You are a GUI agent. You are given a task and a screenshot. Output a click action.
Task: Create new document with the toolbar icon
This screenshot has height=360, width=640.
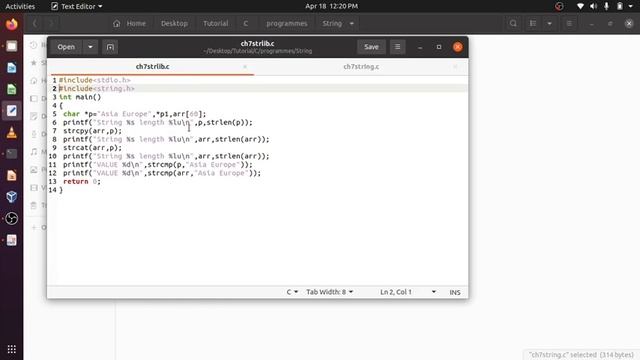[x=110, y=47]
